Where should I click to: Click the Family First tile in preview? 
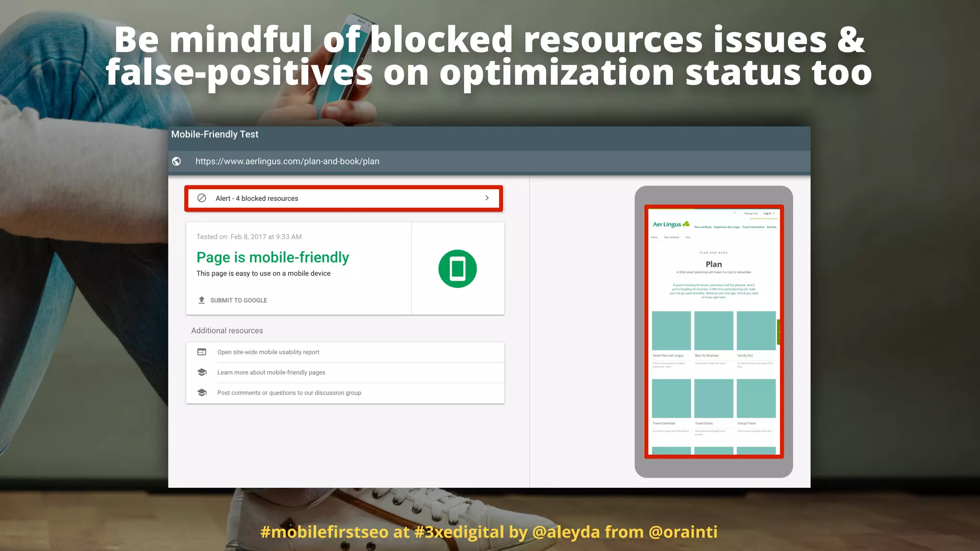756,331
